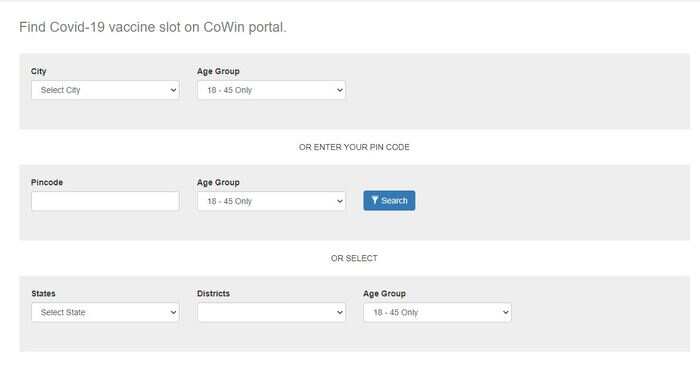Open the Age Group dropdown beside Pincode
Screen dimensions: 700x367
pos(271,201)
